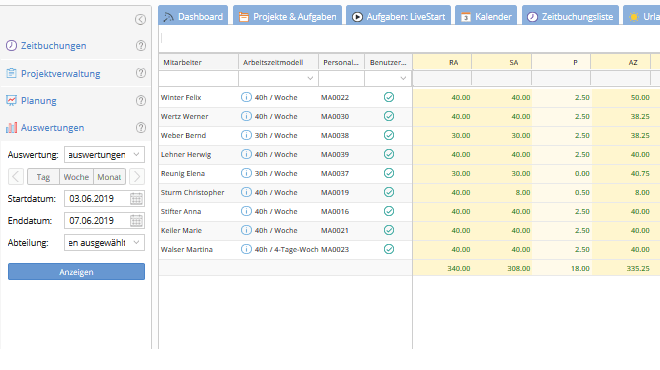Screen dimensions: 660x370
Task: Click user status checkmark for Sturm Christopher
Action: coord(389,192)
